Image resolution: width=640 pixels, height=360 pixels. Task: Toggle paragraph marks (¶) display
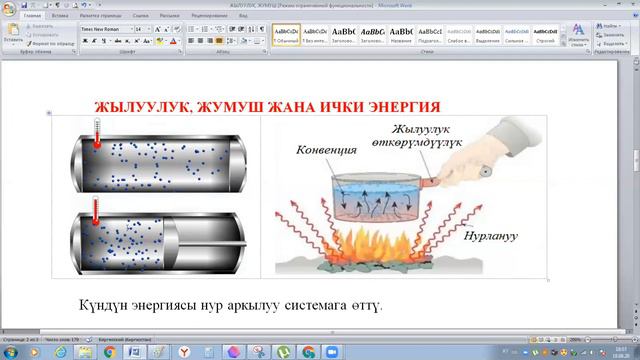262,29
